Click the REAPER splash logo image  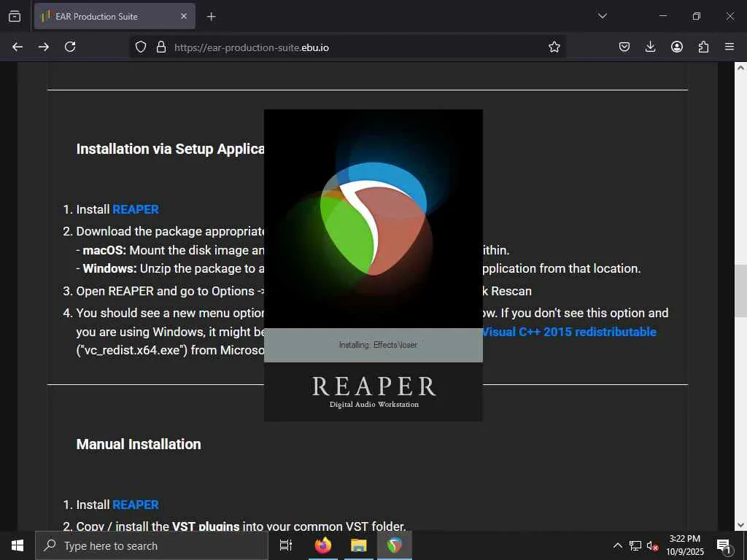(x=373, y=219)
